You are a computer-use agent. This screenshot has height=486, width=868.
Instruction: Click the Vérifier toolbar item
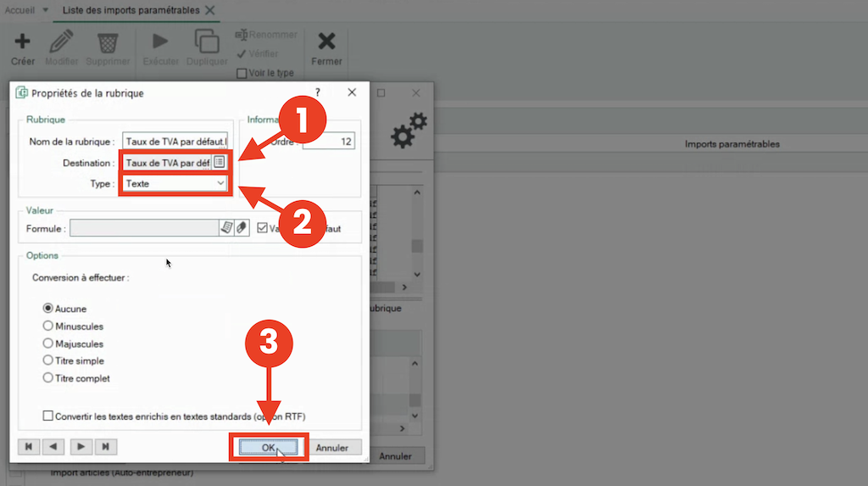pos(258,53)
